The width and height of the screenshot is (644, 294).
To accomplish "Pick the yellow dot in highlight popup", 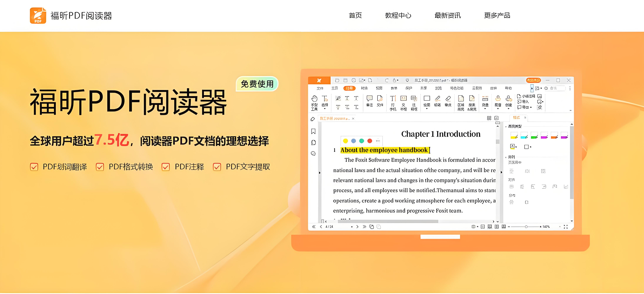I will pyautogui.click(x=346, y=141).
